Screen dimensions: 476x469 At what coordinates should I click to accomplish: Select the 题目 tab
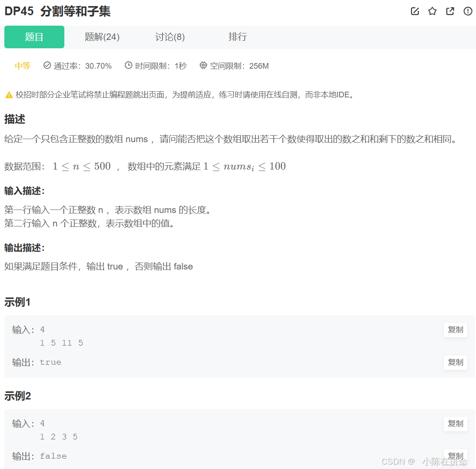tap(34, 37)
